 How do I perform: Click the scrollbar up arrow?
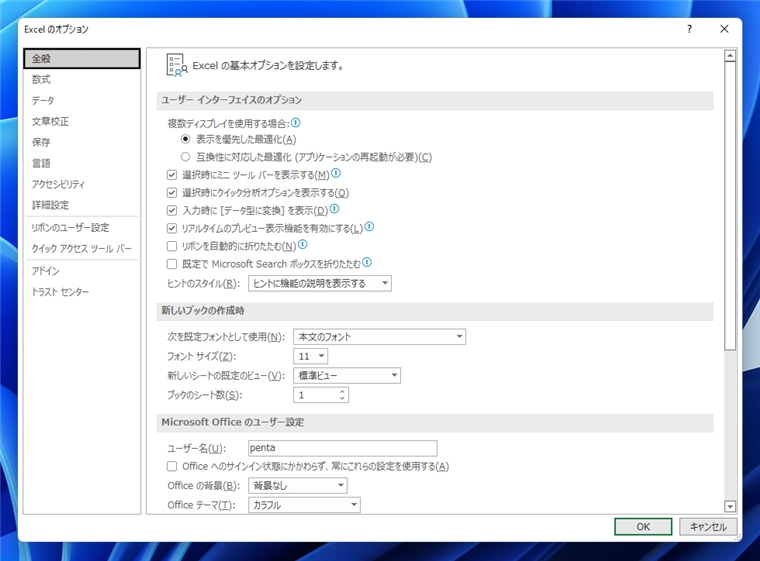730,56
